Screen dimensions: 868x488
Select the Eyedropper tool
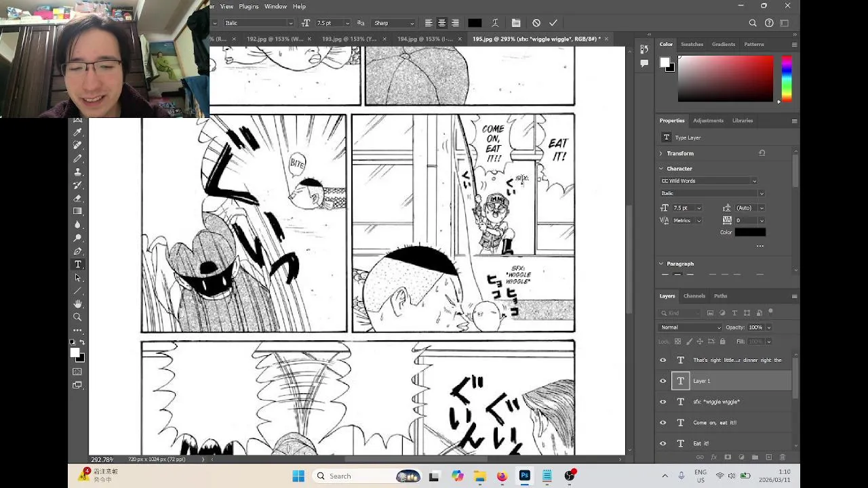(x=77, y=132)
